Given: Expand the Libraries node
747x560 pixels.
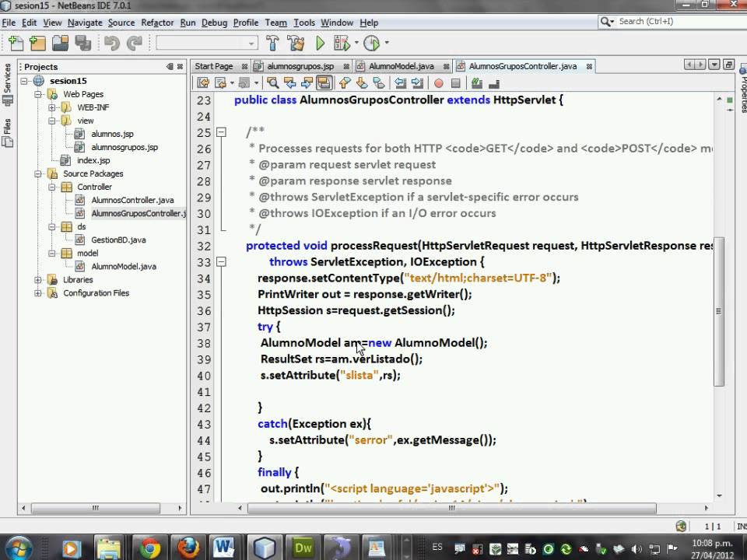Looking at the screenshot, I should click(x=37, y=280).
